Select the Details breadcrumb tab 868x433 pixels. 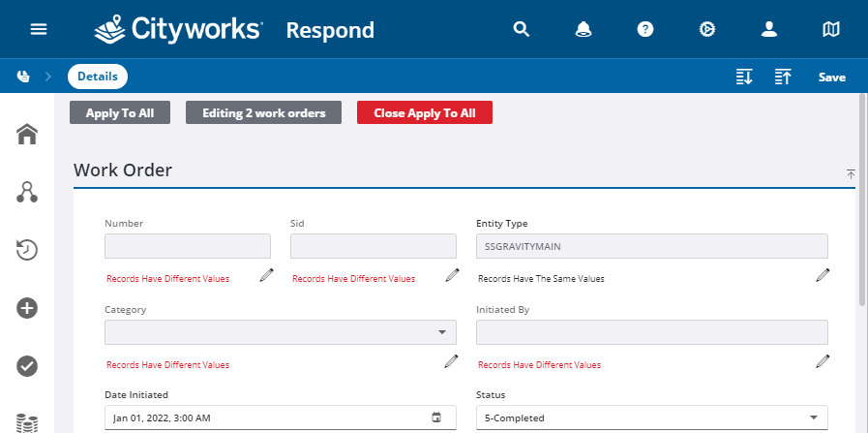coord(97,77)
